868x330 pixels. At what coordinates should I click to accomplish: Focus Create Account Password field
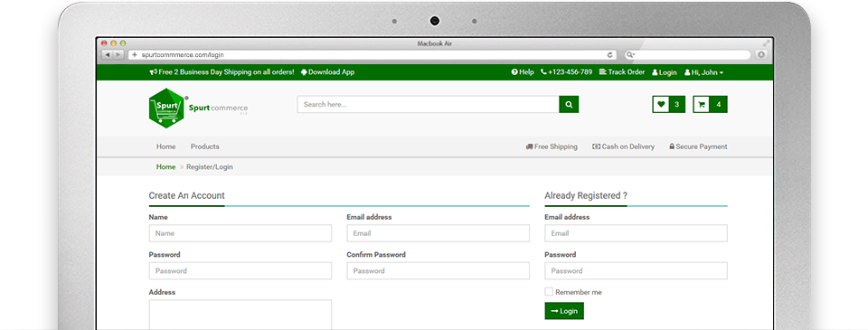click(x=241, y=270)
